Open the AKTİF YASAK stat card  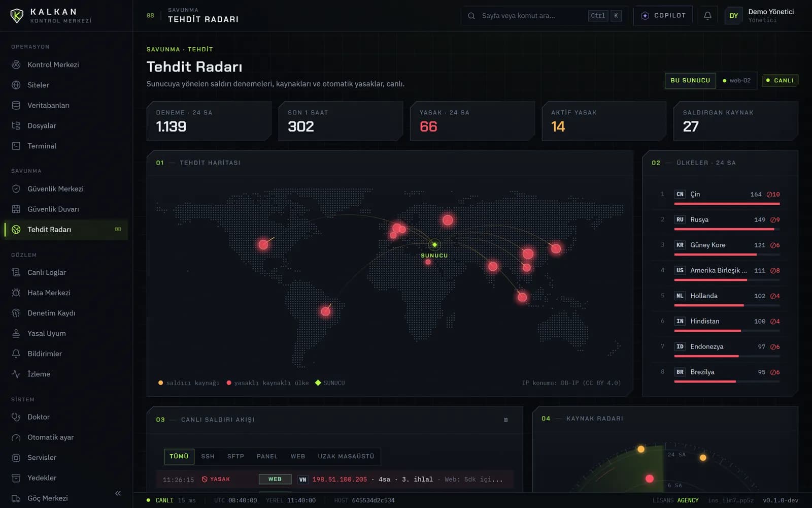click(604, 121)
